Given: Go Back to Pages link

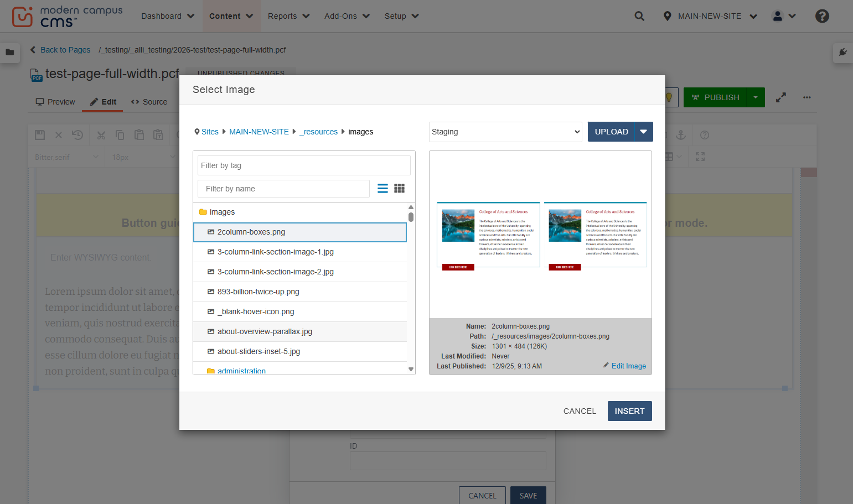Looking at the screenshot, I should click(60, 50).
